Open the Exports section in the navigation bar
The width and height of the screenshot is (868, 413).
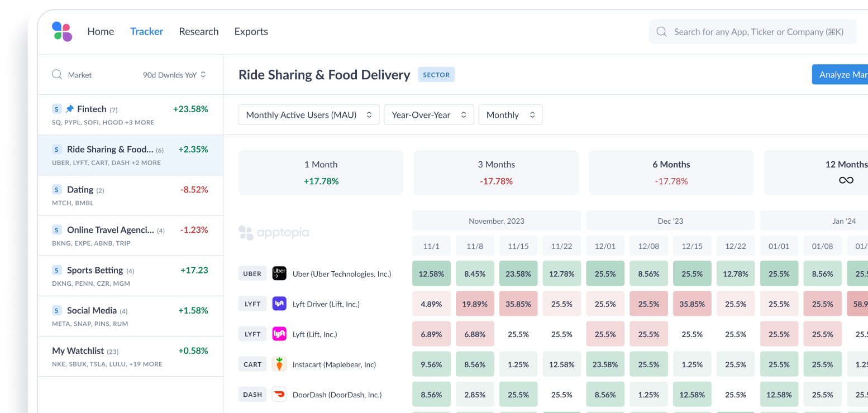(x=251, y=31)
